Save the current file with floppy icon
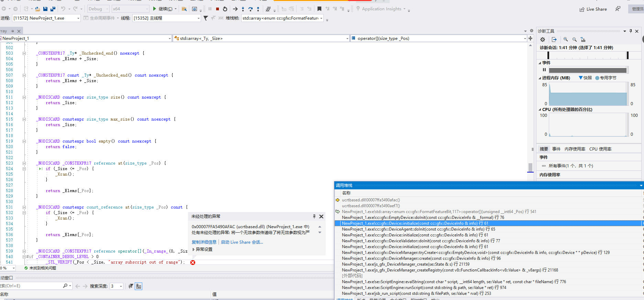Viewport: 644px width, 300px height. point(45,9)
